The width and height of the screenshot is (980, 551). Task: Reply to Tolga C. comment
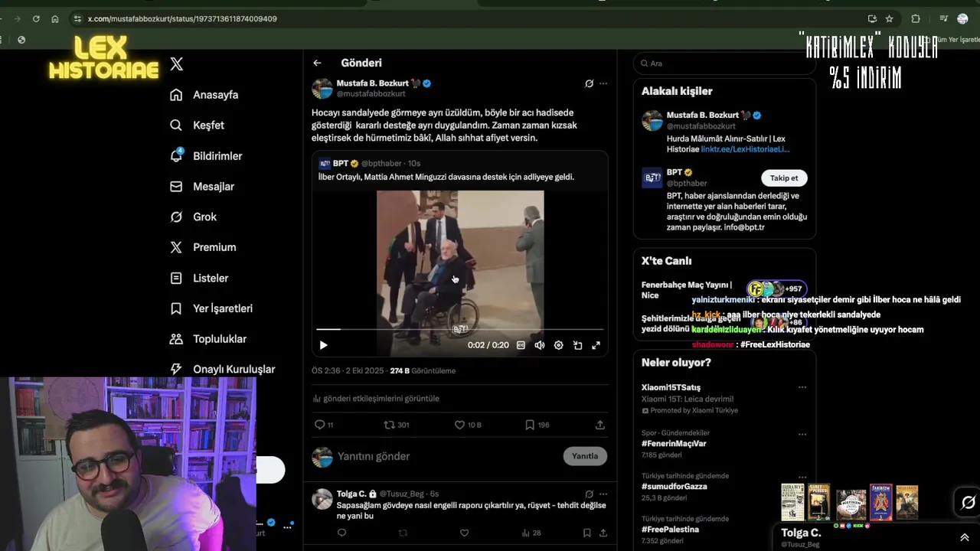tap(342, 533)
